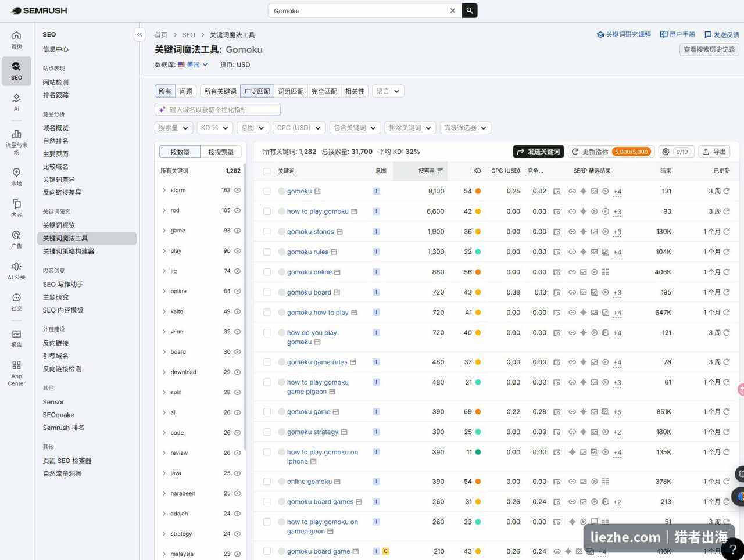The image size is (744, 560).
Task: Check the gomoku online row
Action: tap(267, 272)
